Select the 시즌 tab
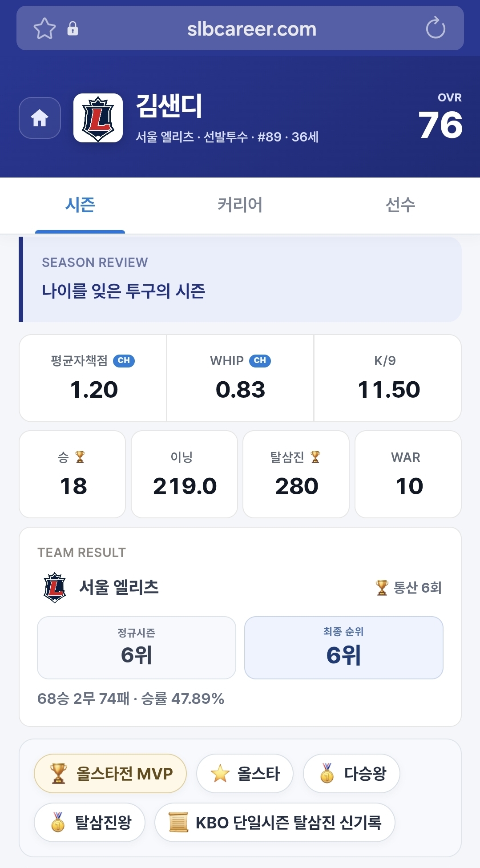 point(80,205)
